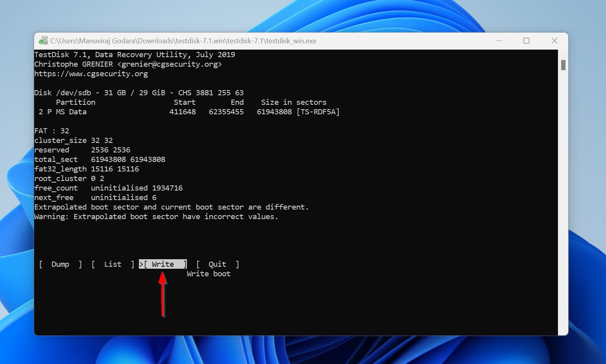Click the 'root_cluster 0 2' line

[69, 179]
